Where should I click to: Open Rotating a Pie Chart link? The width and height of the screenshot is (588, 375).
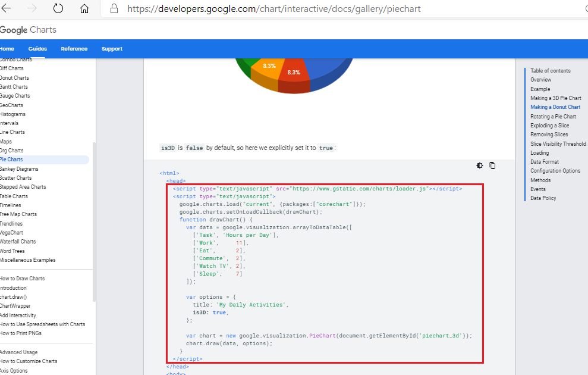click(553, 116)
